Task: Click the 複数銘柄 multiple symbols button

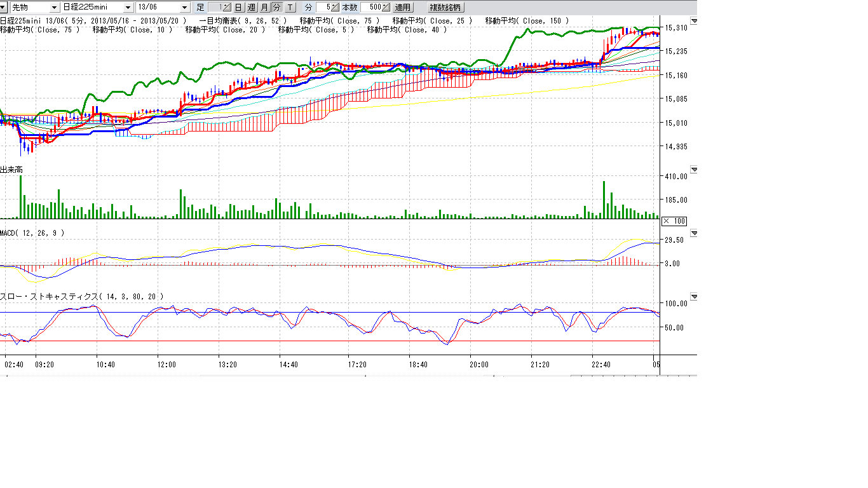Action: point(446,8)
